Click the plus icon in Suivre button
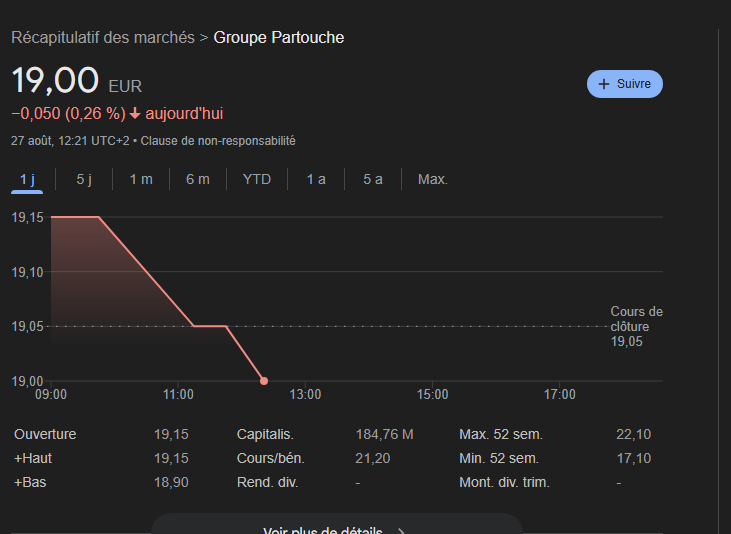Screen dimensions: 731x534 604,84
